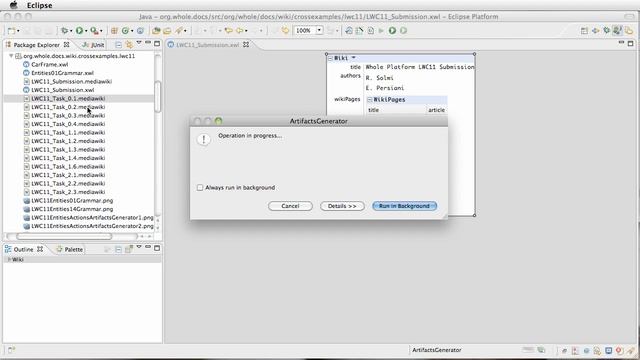Click the Debug bug icon in toolbar
The image size is (640, 360).
[x=64, y=31]
